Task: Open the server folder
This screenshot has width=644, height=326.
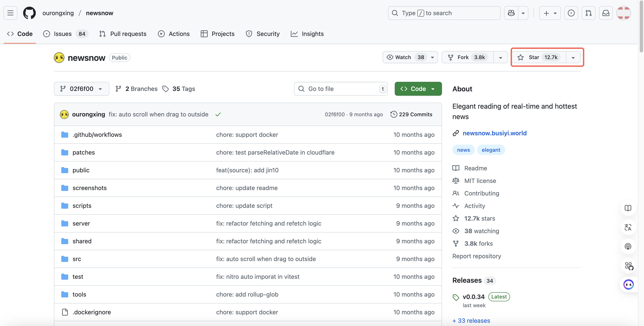Action: [x=81, y=223]
